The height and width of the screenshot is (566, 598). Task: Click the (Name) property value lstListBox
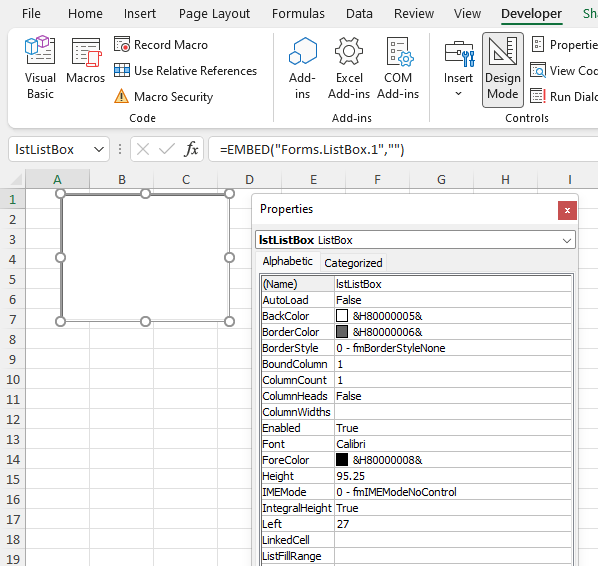(x=453, y=284)
